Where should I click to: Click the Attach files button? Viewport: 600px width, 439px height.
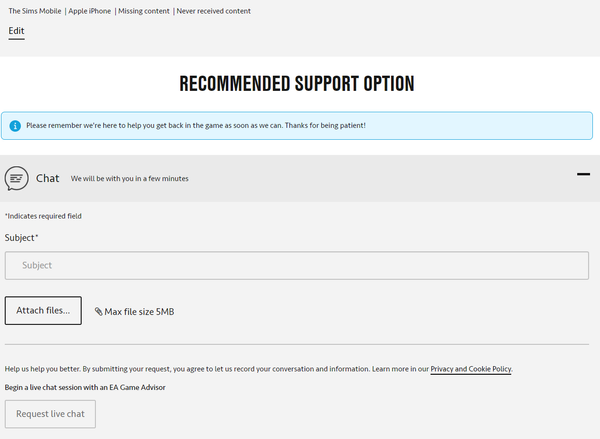43,310
